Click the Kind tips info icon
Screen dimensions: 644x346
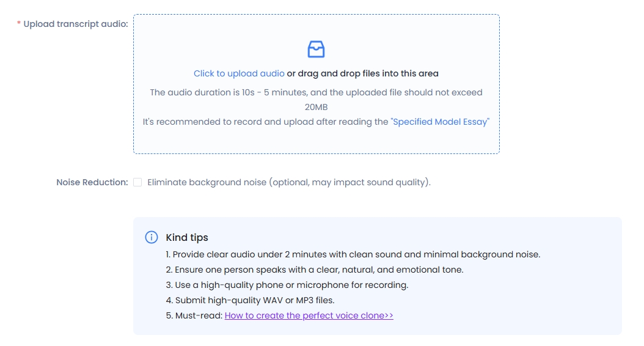pos(151,237)
